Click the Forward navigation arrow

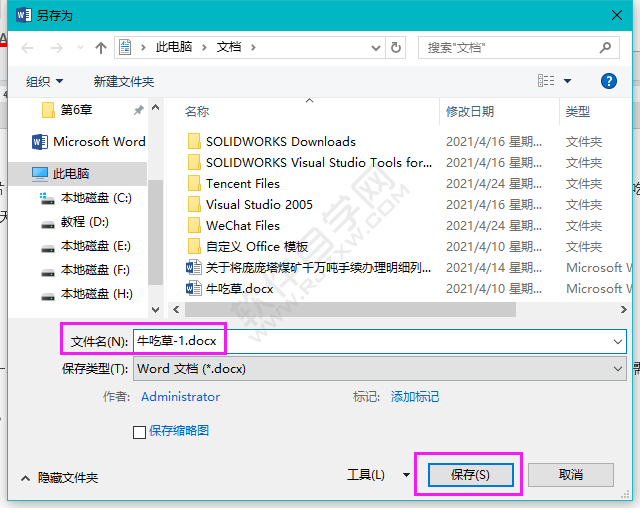coord(56,48)
